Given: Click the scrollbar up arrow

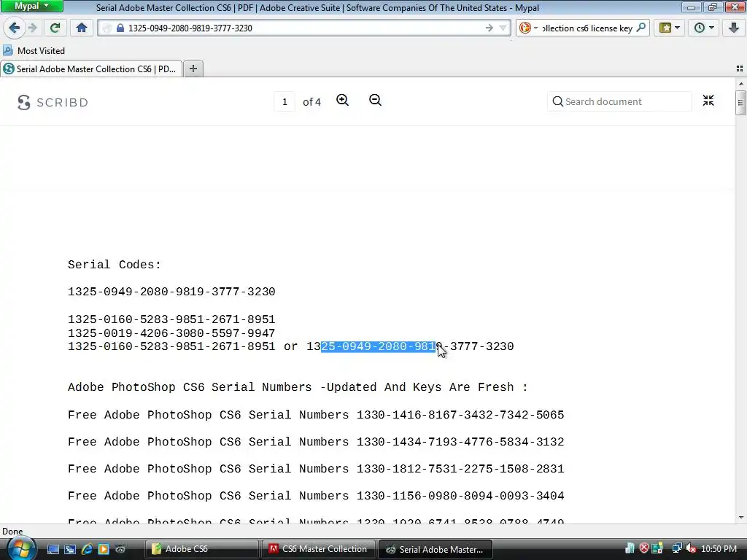Looking at the screenshot, I should coord(741,84).
